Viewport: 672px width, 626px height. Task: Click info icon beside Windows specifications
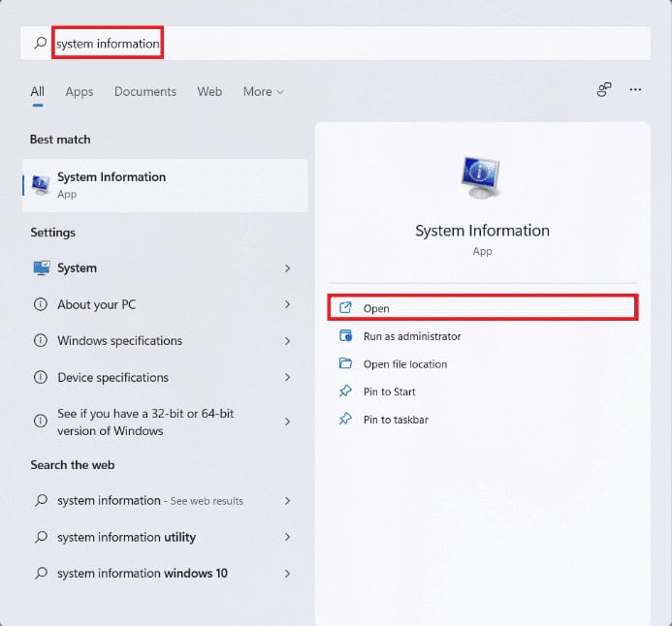tap(41, 341)
